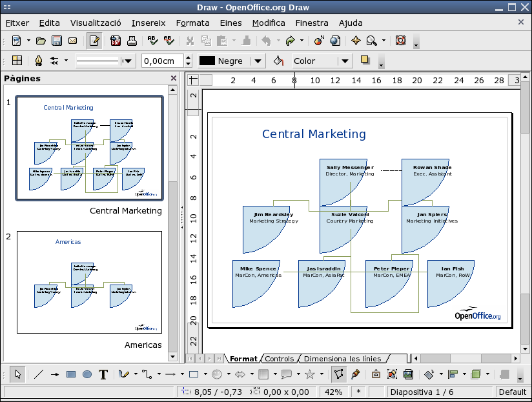532x402 pixels.
Task: Select the Connector tool
Action: coord(147,374)
